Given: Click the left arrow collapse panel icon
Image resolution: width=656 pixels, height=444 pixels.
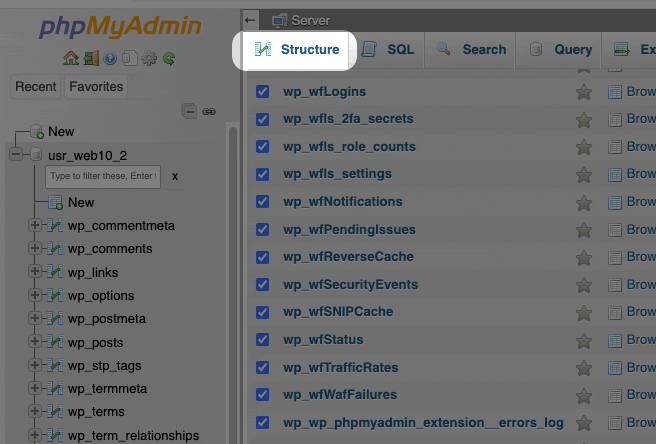Looking at the screenshot, I should point(250,20).
